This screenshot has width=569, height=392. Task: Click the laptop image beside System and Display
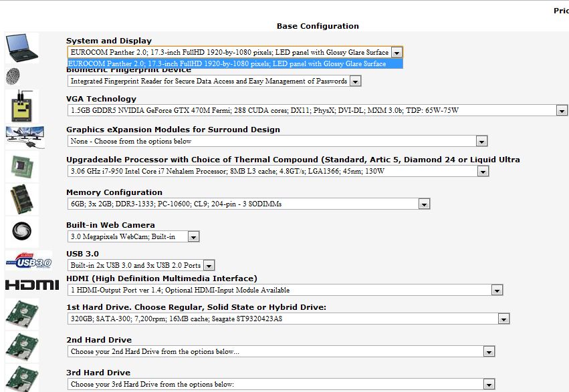click(x=22, y=48)
